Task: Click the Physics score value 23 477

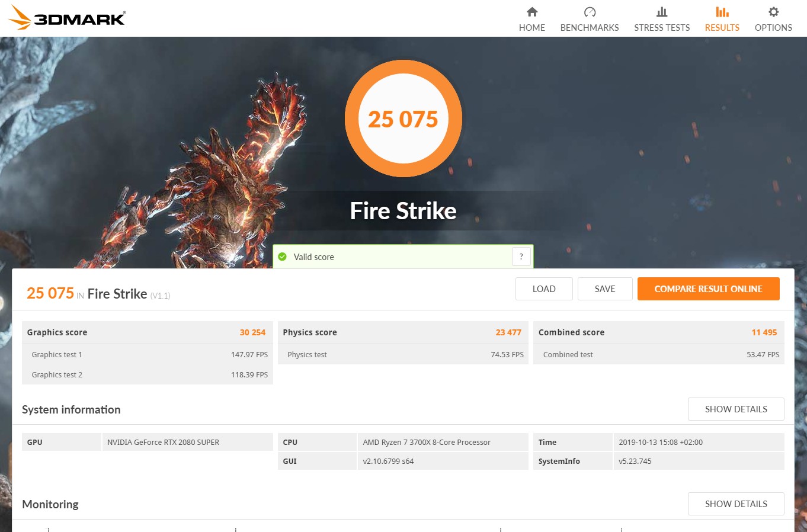Action: (x=508, y=332)
